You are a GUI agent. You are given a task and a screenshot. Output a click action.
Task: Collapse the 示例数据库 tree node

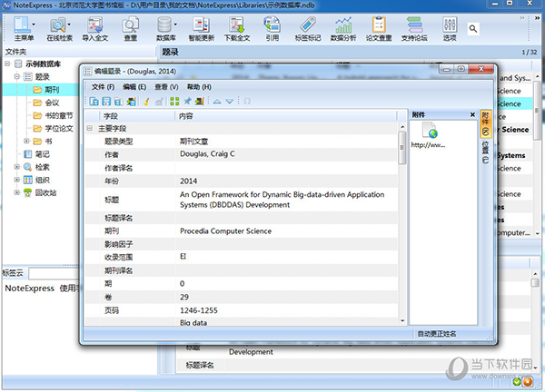point(7,64)
